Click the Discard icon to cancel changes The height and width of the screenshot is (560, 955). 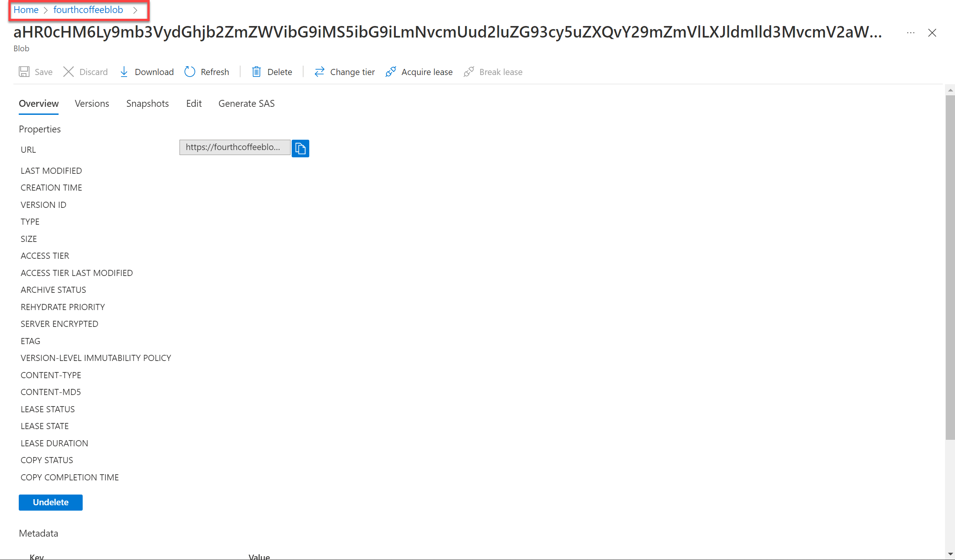[68, 71]
